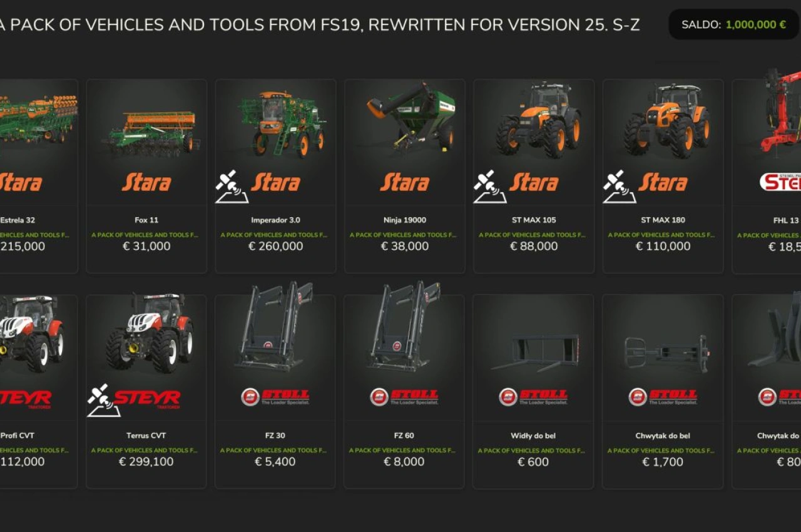Screen dimensions: 801x532
Task: Click the € 600 price on Widły do bel
Action: 533,462
